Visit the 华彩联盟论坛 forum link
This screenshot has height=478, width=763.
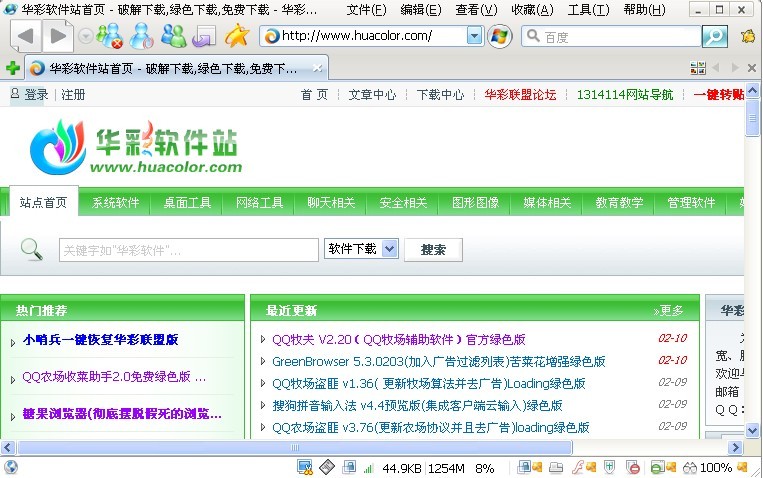[x=520, y=94]
